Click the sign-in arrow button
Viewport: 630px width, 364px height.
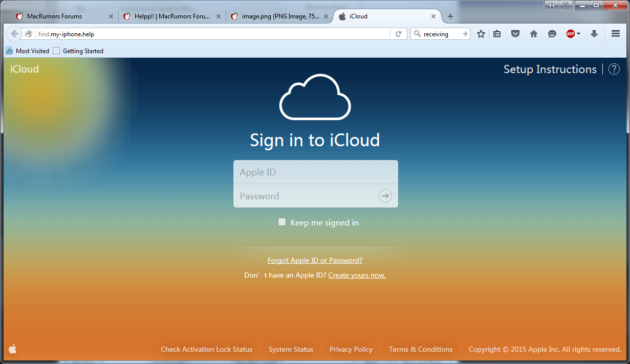385,196
